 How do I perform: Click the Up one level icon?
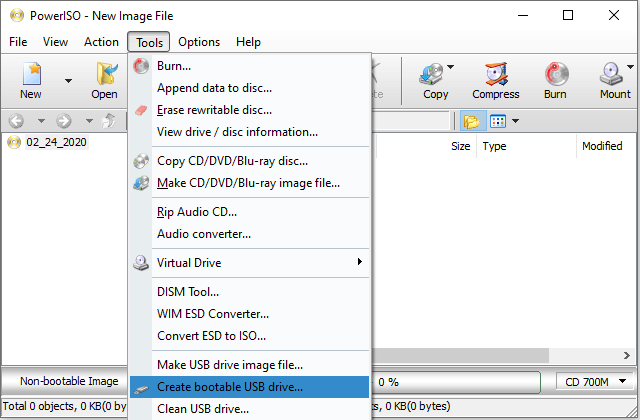pos(109,121)
